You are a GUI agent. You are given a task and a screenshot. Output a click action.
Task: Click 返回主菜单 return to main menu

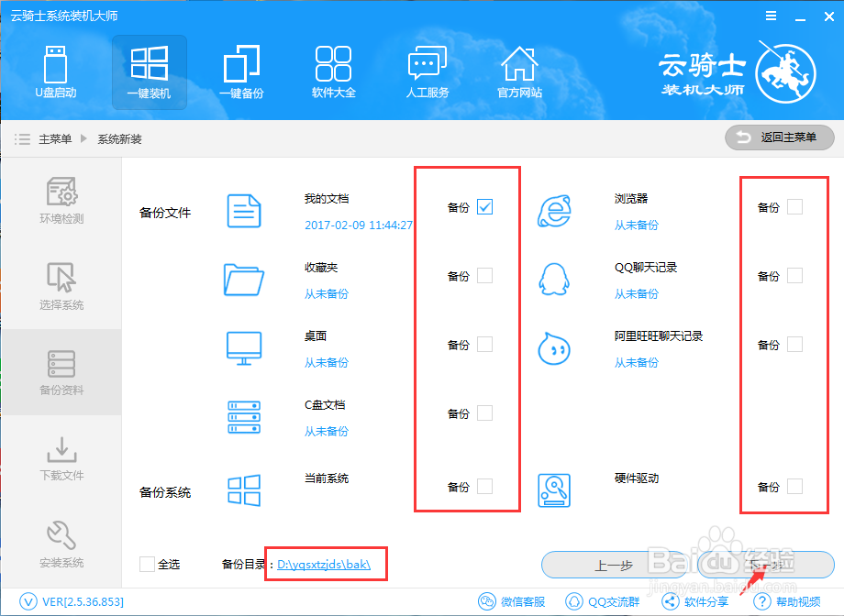pos(778,137)
